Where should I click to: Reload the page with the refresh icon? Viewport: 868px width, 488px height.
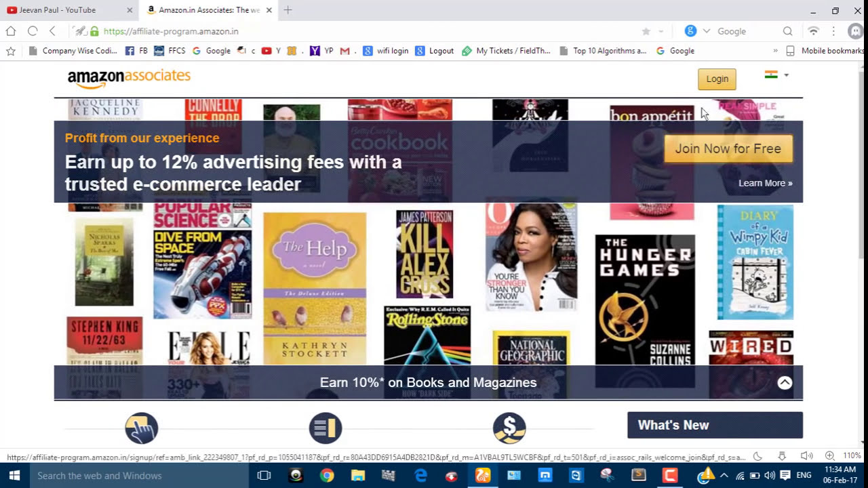coord(32,31)
